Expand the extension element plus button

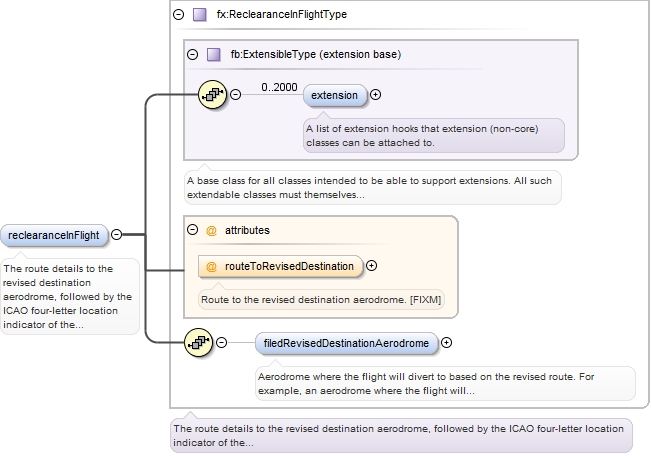click(x=376, y=95)
